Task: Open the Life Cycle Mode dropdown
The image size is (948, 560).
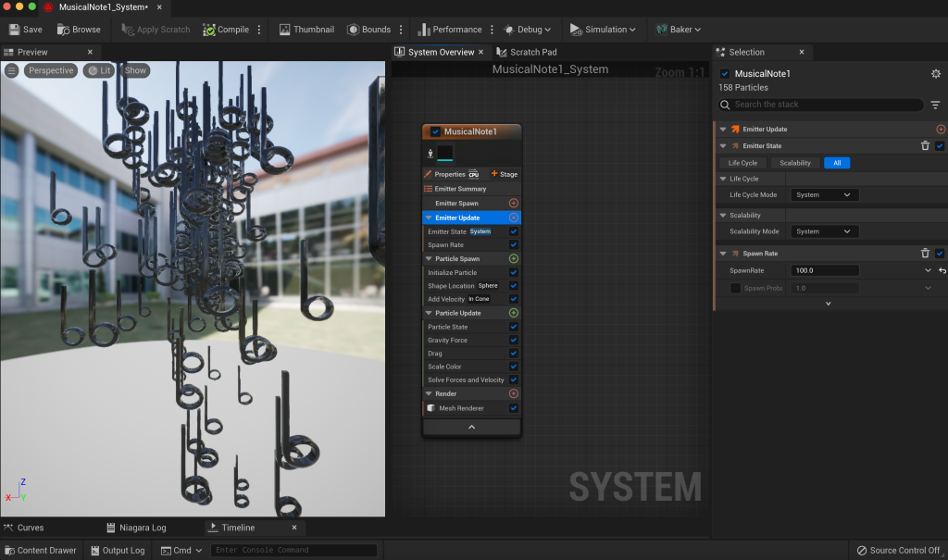Action: coord(824,195)
